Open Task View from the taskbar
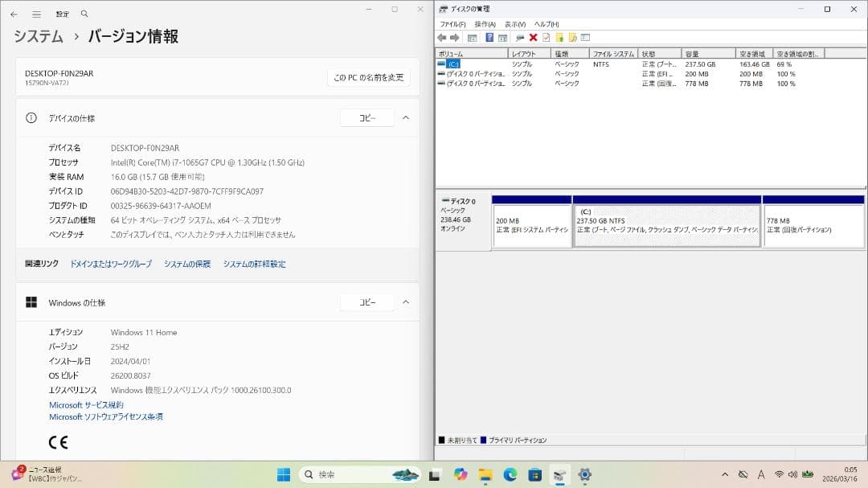This screenshot has width=868, height=488. [435, 474]
